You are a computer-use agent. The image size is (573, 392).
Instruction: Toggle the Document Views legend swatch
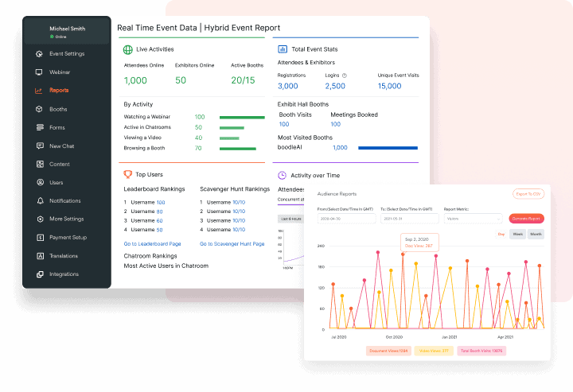[388, 350]
